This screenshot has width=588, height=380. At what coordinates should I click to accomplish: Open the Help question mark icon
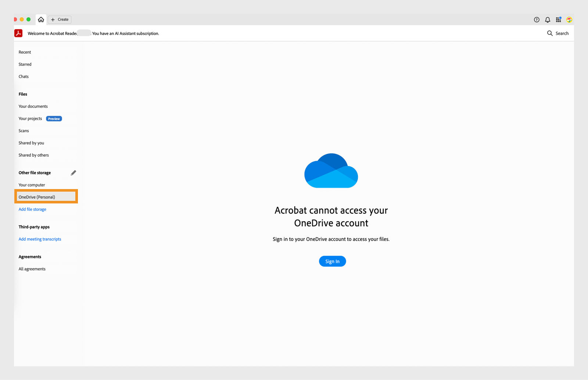click(x=537, y=19)
